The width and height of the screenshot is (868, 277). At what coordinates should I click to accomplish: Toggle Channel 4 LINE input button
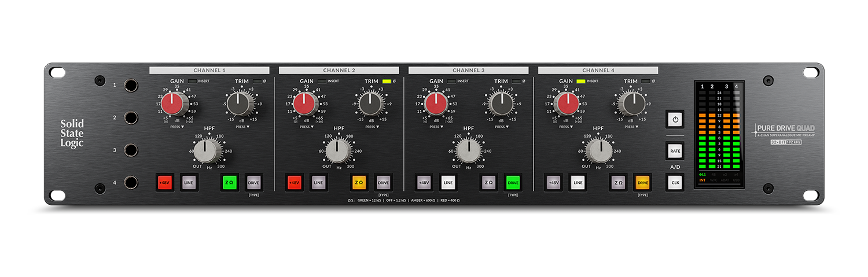pos(578,183)
